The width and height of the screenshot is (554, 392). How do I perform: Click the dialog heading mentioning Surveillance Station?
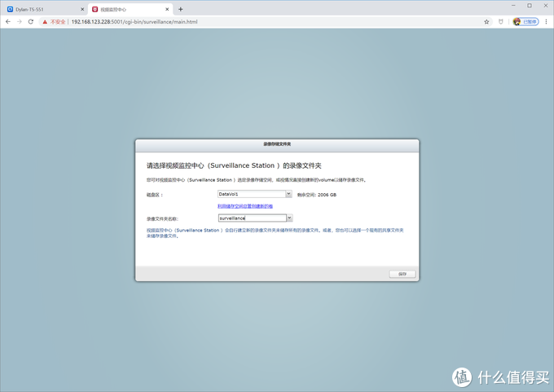pyautogui.click(x=234, y=165)
